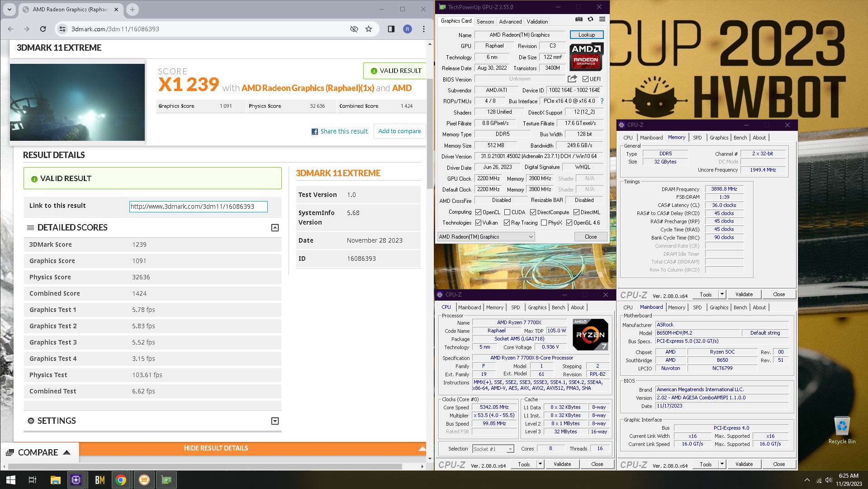868x489 pixels.
Task: Toggle the DirectCompute checkbox
Action: (x=533, y=212)
